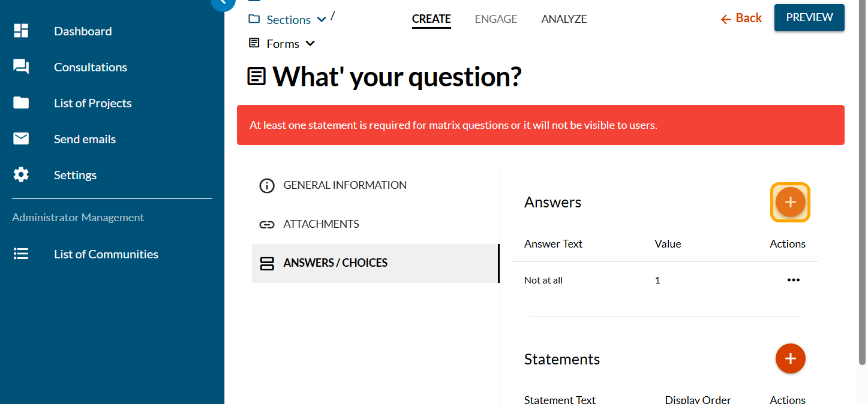Add a new statement with plus button
The image size is (868, 404).
coord(790,358)
